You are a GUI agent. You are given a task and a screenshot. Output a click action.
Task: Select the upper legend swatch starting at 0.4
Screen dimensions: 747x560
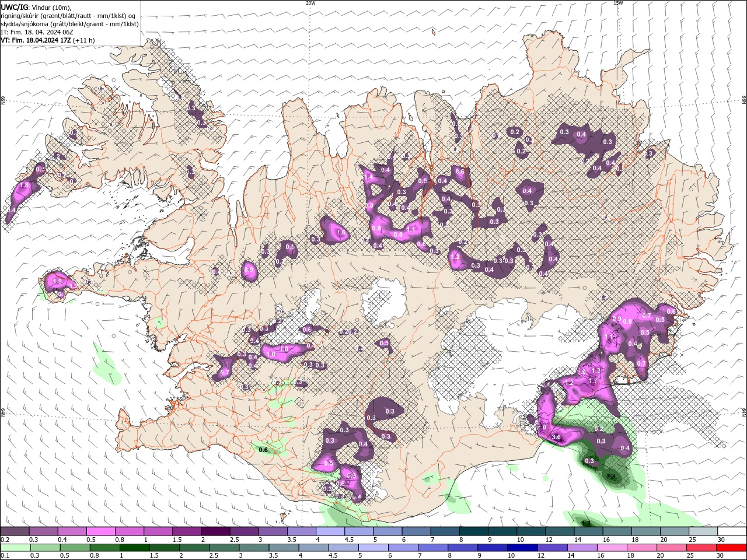click(x=72, y=531)
